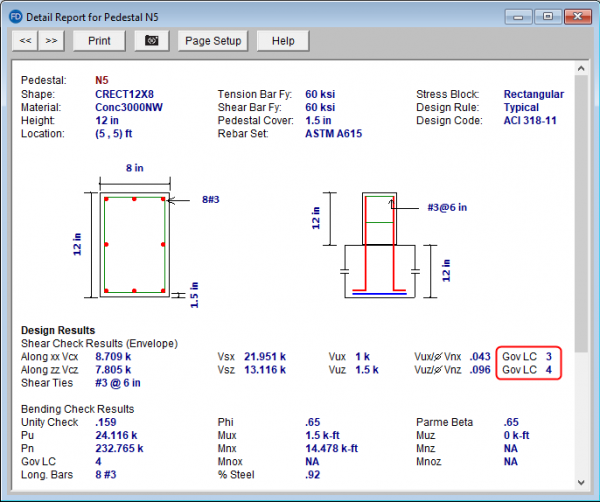
Task: Click Pn value 232.765 k
Action: point(119,448)
